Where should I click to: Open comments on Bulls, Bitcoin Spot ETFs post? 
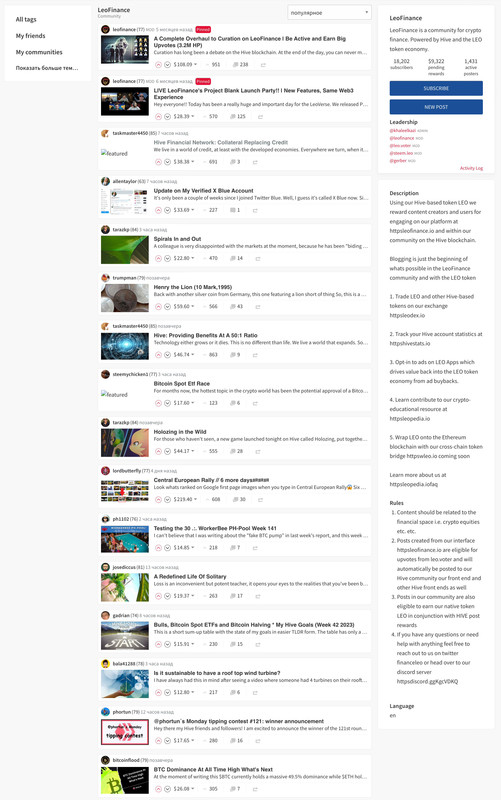click(x=236, y=644)
